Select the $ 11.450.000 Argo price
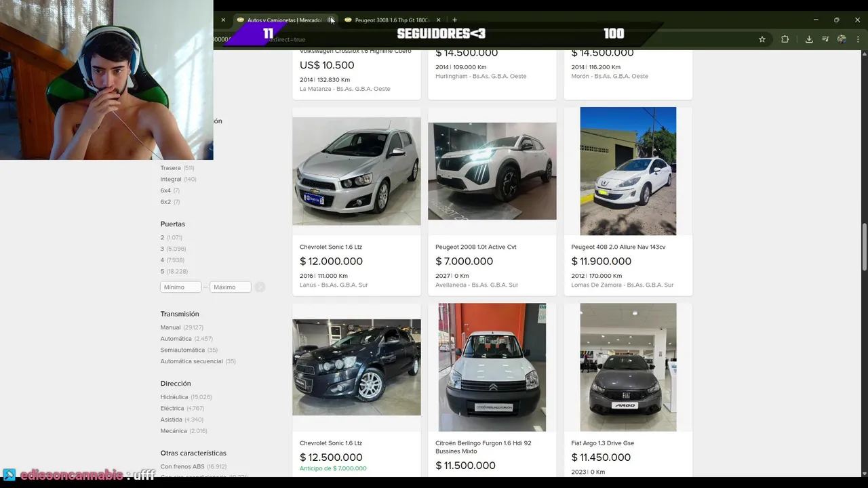The height and width of the screenshot is (488, 868). coord(601,457)
